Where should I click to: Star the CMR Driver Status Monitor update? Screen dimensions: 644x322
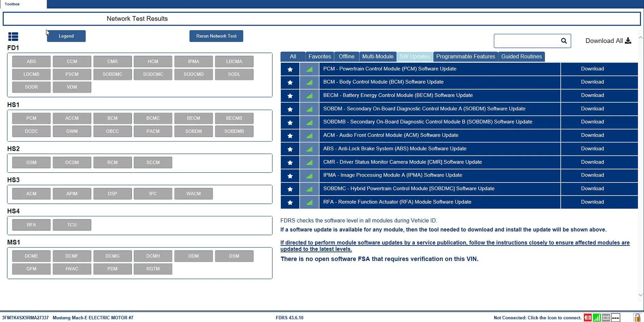coord(290,163)
